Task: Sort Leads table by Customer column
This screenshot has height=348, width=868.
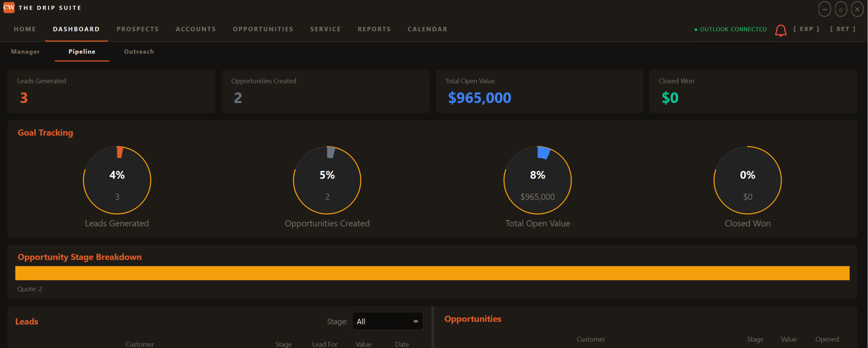Action: point(139,344)
